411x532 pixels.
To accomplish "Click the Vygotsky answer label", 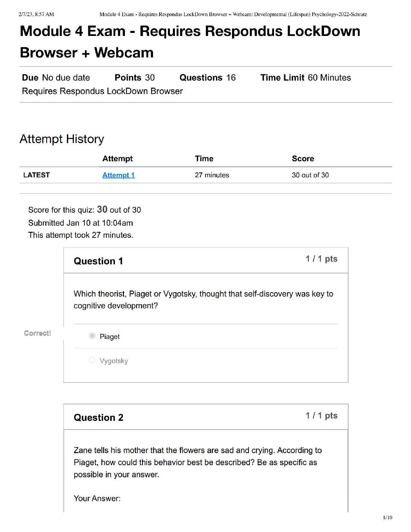I will pyautogui.click(x=114, y=361).
